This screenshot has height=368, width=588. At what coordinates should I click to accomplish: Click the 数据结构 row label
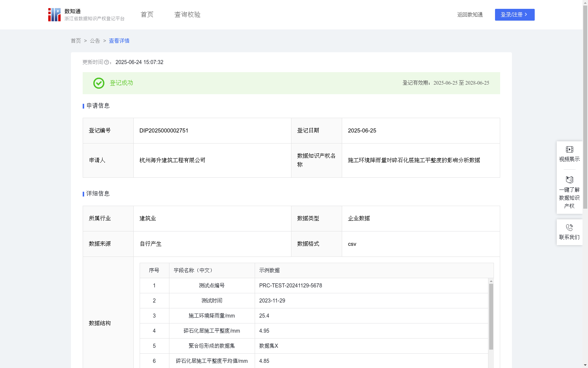click(x=100, y=323)
